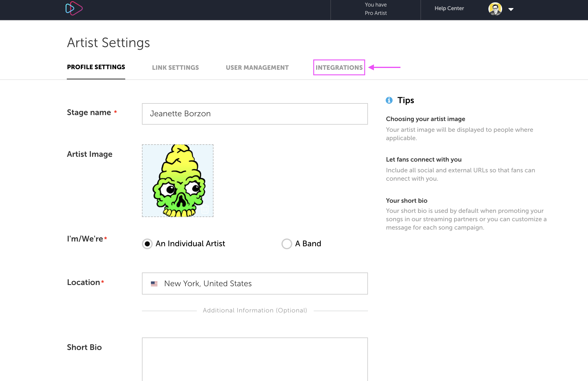
Task: Click the 'Stage name' field label
Action: (x=89, y=112)
